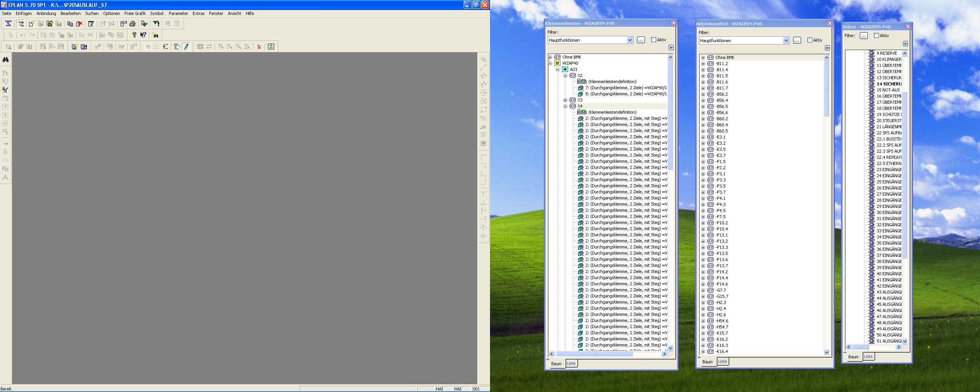Screen dimensions: 980x392
Task: Click the new page icon in the toolbar
Action: (x=32, y=24)
